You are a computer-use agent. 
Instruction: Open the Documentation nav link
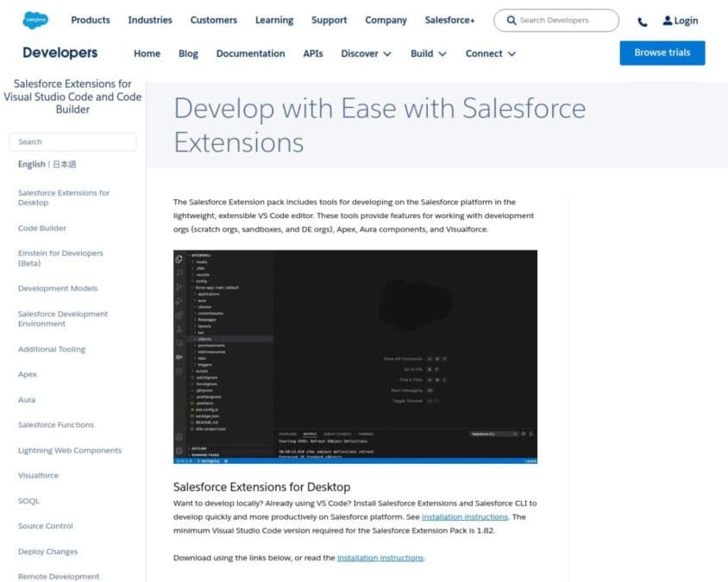[250, 53]
